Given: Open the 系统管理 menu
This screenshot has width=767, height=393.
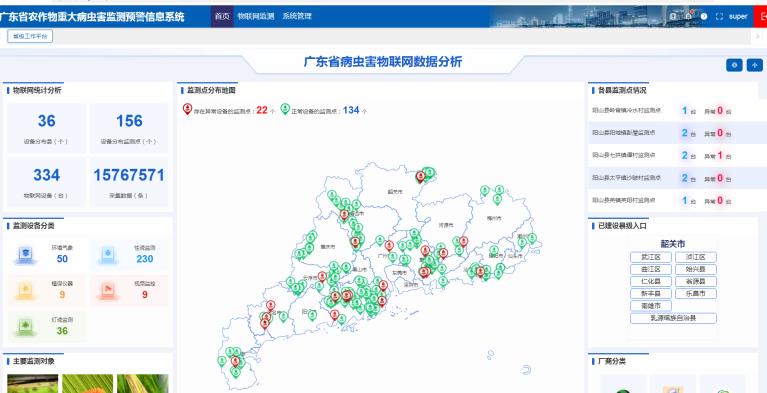Looking at the screenshot, I should [297, 17].
